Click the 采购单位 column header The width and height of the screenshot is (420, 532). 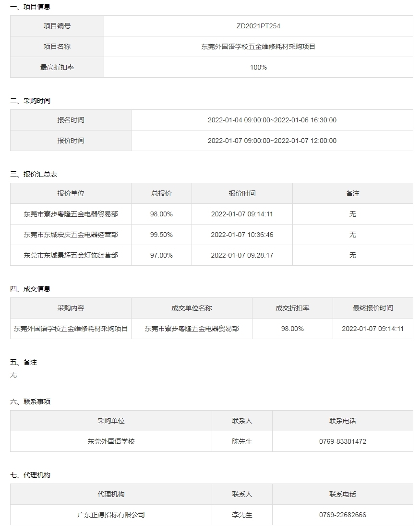(x=111, y=421)
